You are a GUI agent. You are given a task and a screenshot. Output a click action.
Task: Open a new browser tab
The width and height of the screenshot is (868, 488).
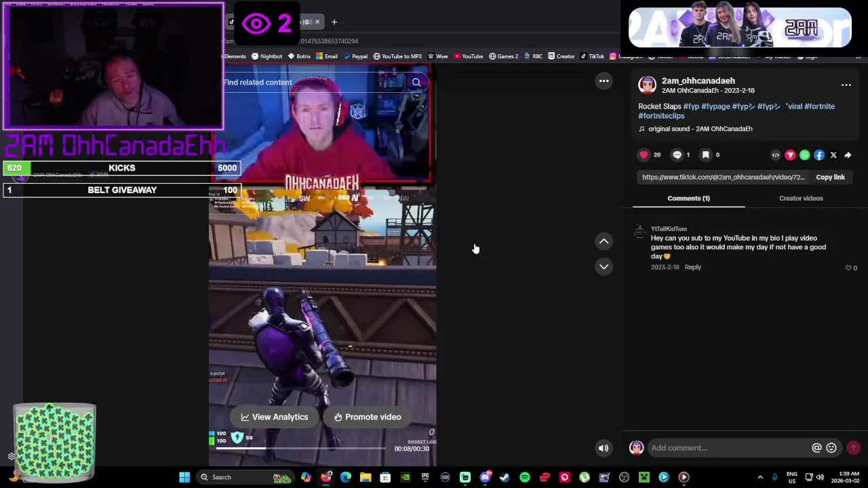[334, 22]
